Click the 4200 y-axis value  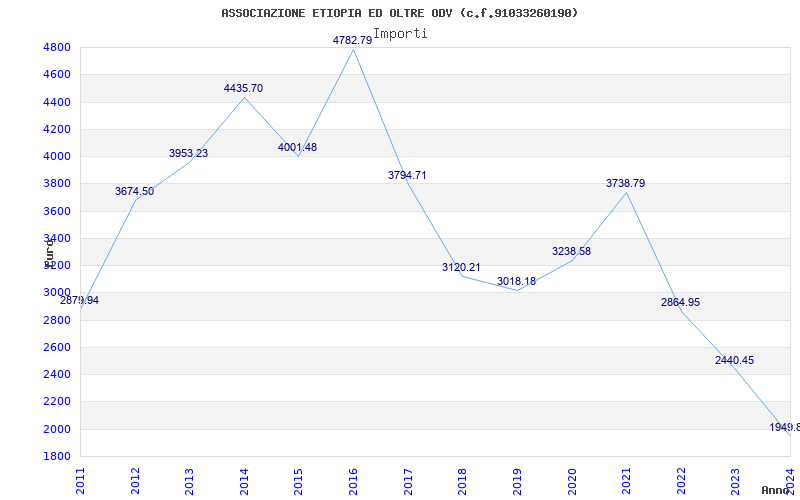coord(57,129)
